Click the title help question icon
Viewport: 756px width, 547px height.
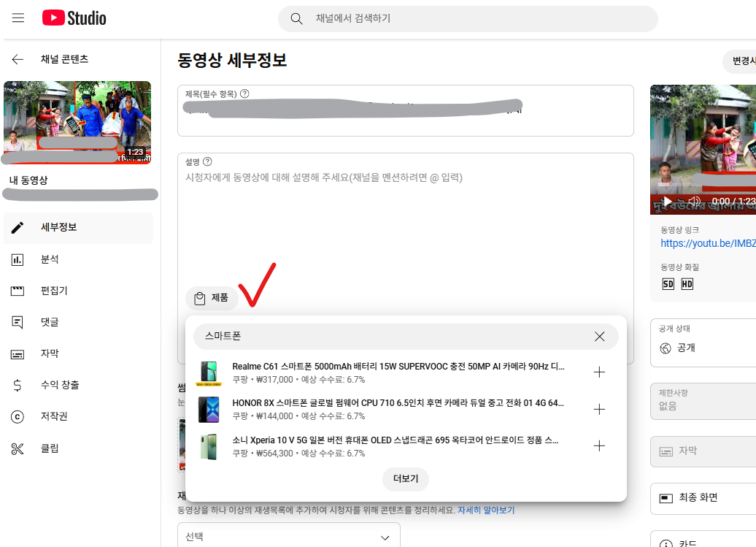244,93
